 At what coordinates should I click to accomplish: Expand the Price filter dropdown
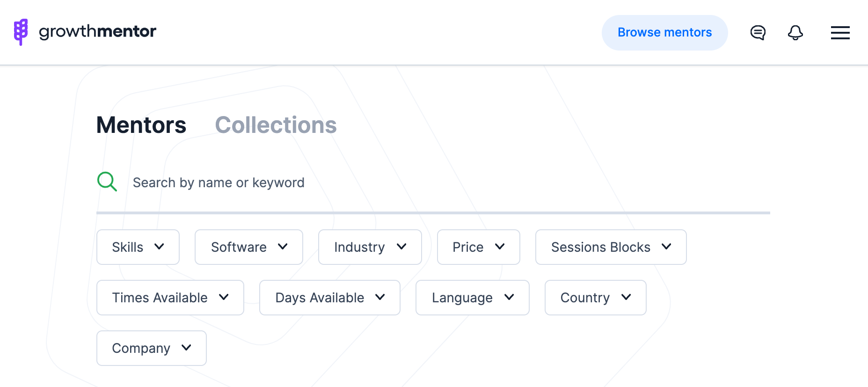479,247
